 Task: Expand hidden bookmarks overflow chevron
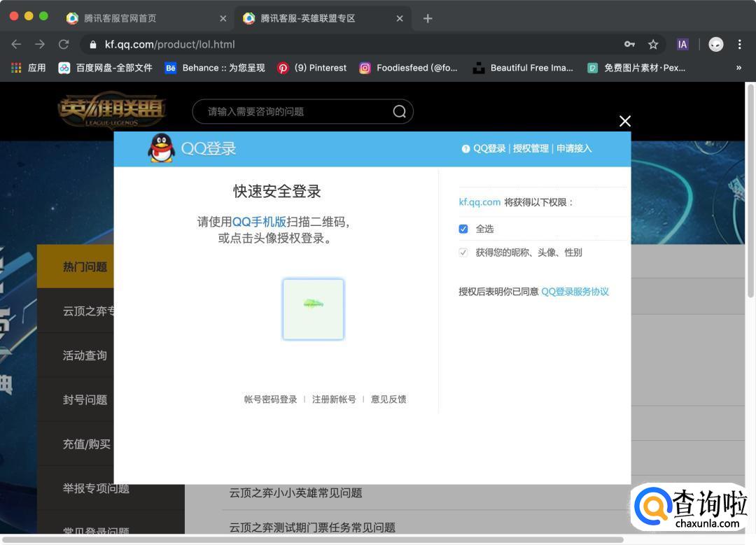738,68
